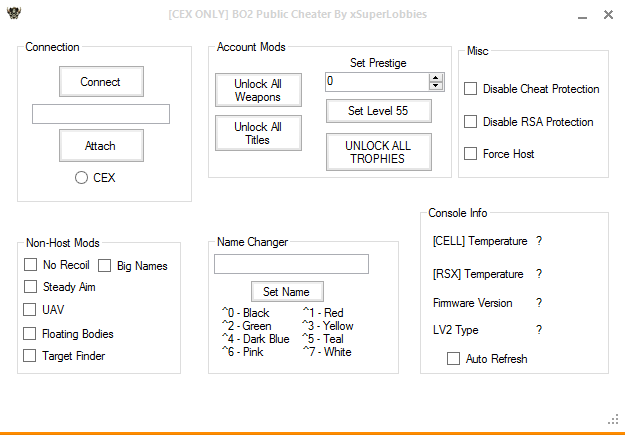Click the Connect button
Screen dimensions: 625x435
101,82
